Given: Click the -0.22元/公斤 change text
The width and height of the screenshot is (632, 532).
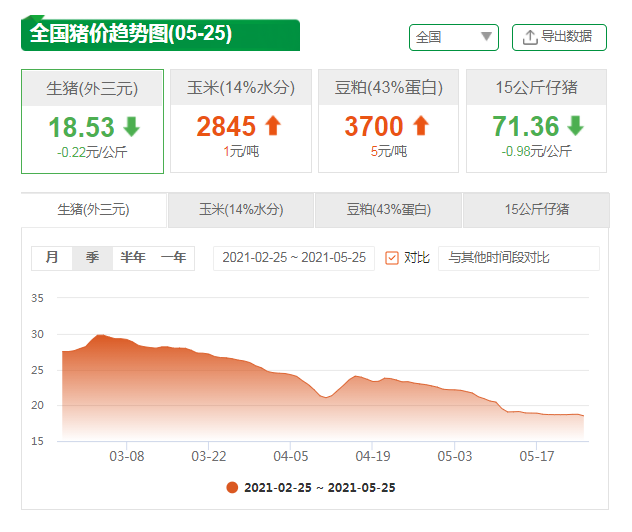Looking at the screenshot, I should pyautogui.click(x=92, y=153).
